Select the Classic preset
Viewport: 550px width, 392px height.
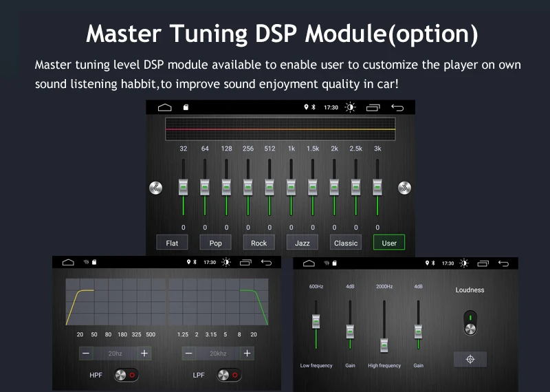(346, 243)
